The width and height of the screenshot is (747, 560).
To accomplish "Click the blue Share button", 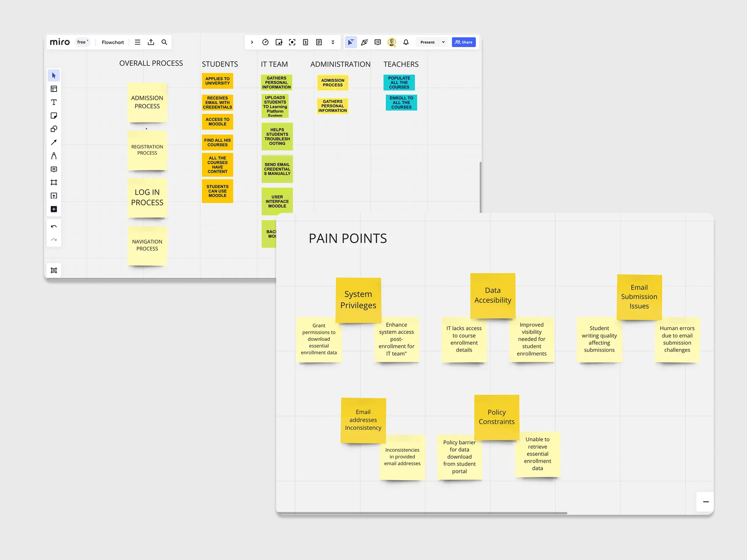I will tap(464, 42).
